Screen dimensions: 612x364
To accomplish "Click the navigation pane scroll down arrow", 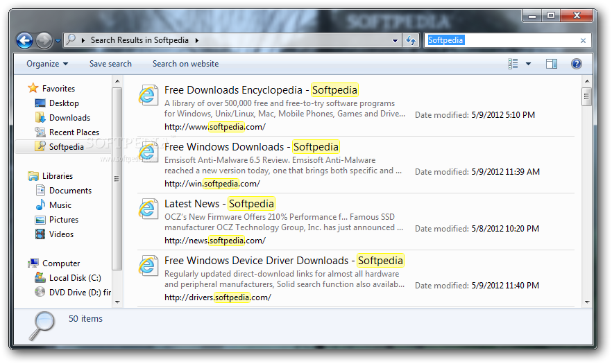I will pos(117,302).
